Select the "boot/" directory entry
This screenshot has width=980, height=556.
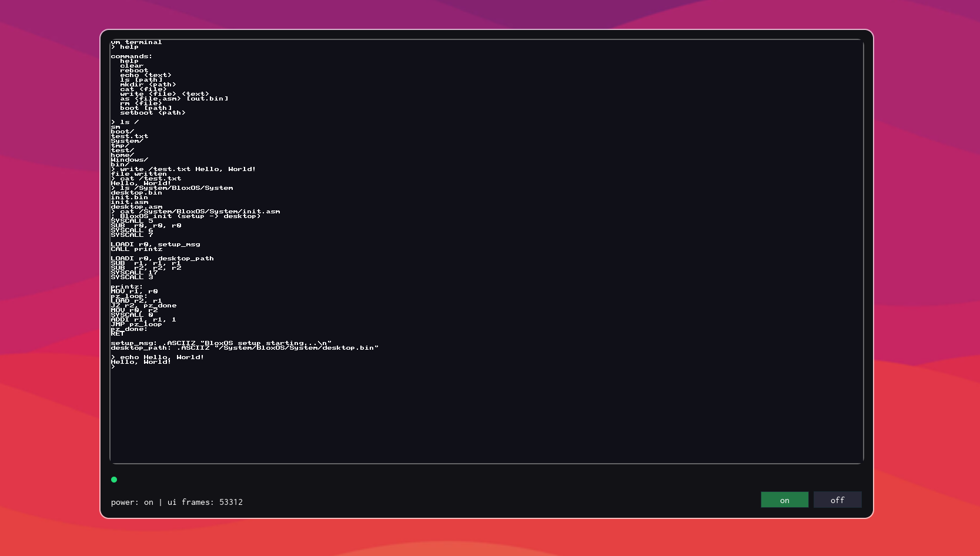coord(122,131)
